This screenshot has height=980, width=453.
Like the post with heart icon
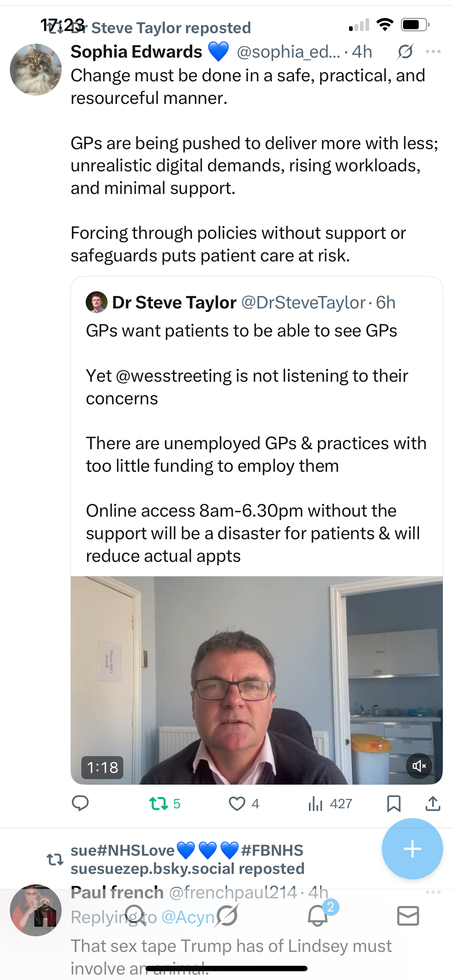tap(237, 804)
